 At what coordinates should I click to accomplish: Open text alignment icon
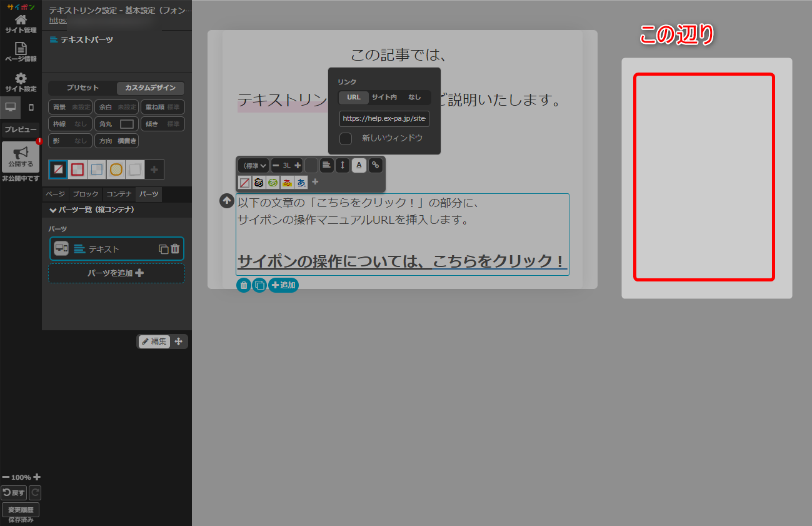tap(327, 166)
